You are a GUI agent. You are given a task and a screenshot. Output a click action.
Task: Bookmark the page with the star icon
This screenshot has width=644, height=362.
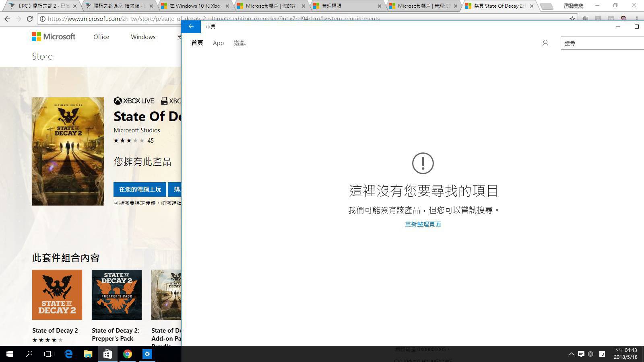[x=572, y=19]
